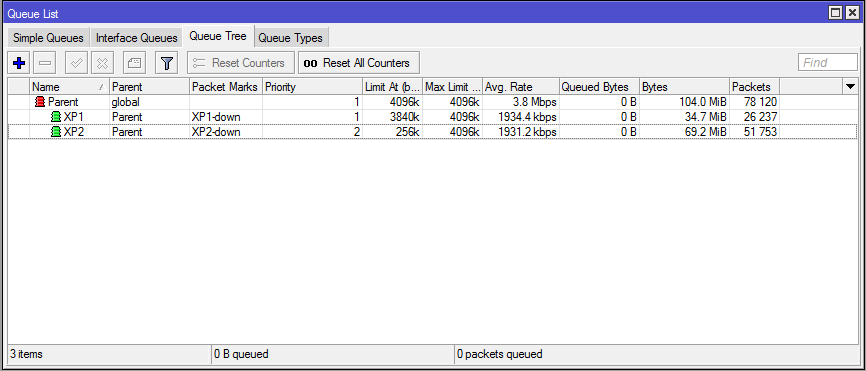Image resolution: width=866 pixels, height=371 pixels.
Task: Sort by the Queued Bytes column header
Action: 599,87
